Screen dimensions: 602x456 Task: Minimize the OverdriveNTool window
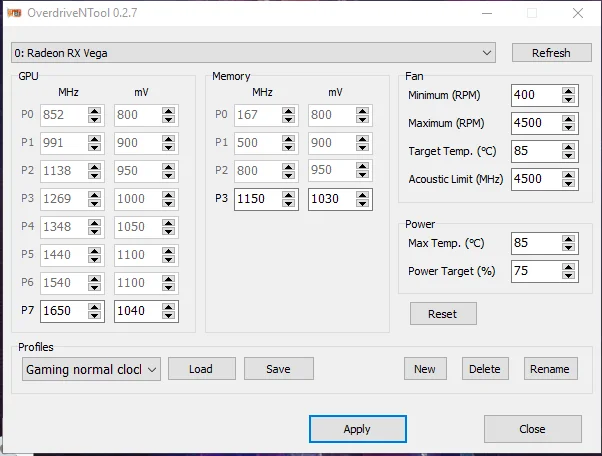click(x=487, y=13)
